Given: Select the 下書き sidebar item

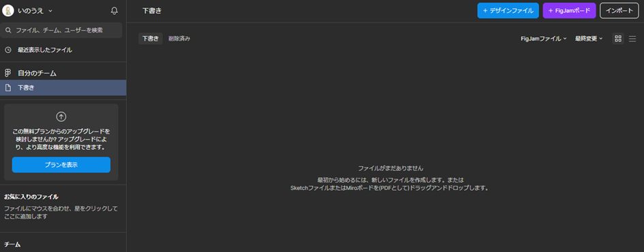Looking at the screenshot, I should coord(63,87).
